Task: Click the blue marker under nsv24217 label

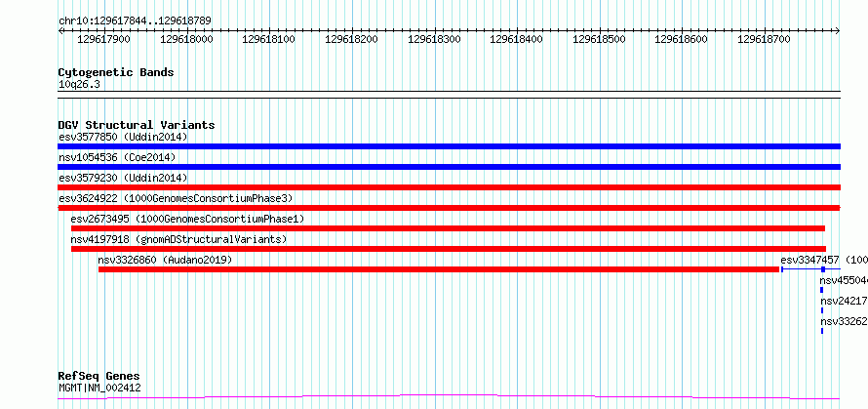Action: point(822,310)
